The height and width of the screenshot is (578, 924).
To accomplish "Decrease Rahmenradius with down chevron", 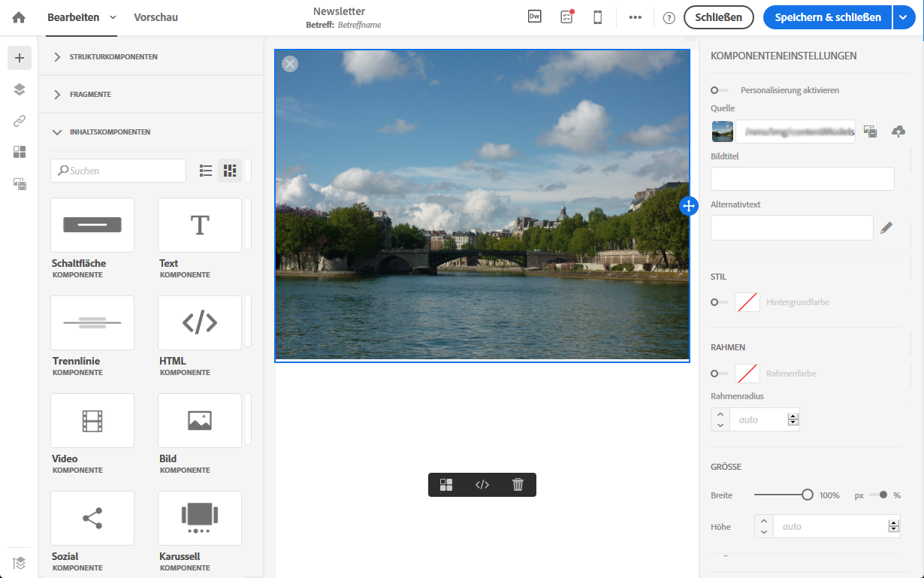I will (720, 425).
